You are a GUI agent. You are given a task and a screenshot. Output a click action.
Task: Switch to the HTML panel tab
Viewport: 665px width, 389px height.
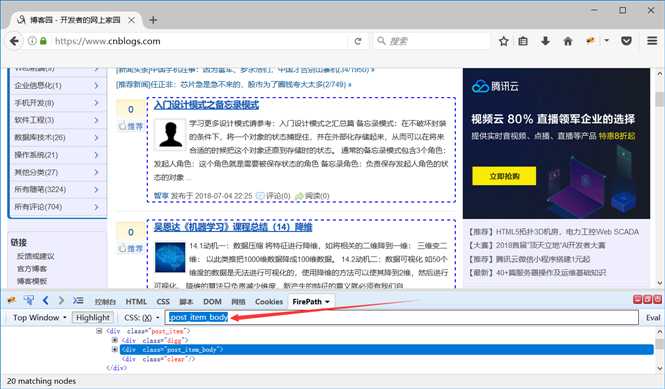pos(136,302)
